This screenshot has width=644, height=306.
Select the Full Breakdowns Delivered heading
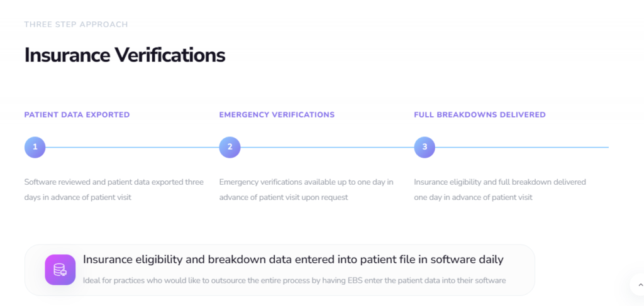coord(480,115)
